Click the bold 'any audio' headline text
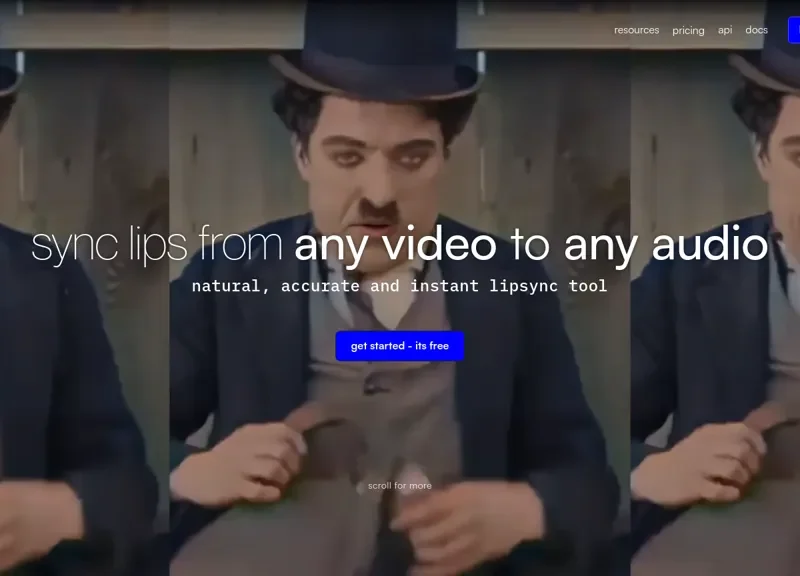The width and height of the screenshot is (800, 576). [x=665, y=246]
